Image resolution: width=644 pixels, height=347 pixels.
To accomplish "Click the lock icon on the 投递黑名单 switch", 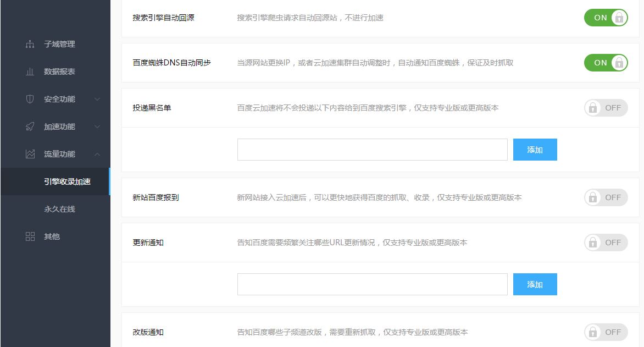I will tap(592, 108).
